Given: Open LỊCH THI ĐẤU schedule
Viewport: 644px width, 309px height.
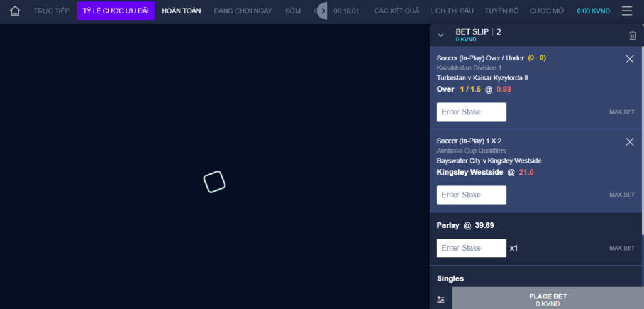Looking at the screenshot, I should [452, 11].
